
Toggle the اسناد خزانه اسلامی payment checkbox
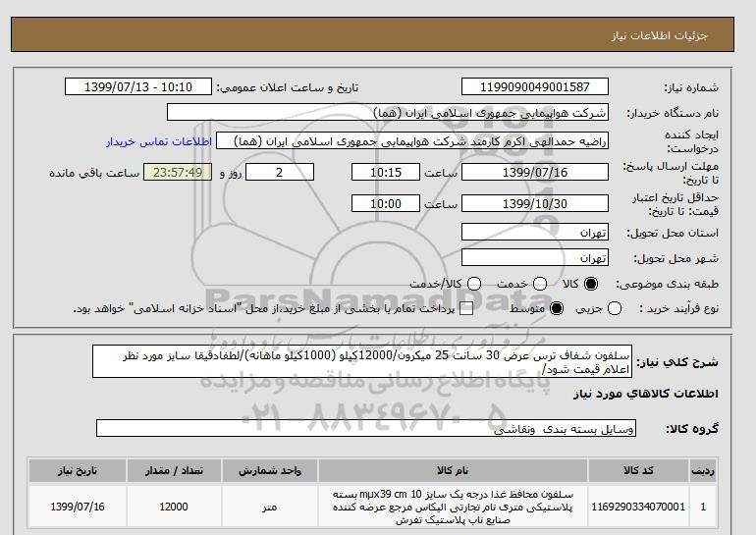point(466,309)
